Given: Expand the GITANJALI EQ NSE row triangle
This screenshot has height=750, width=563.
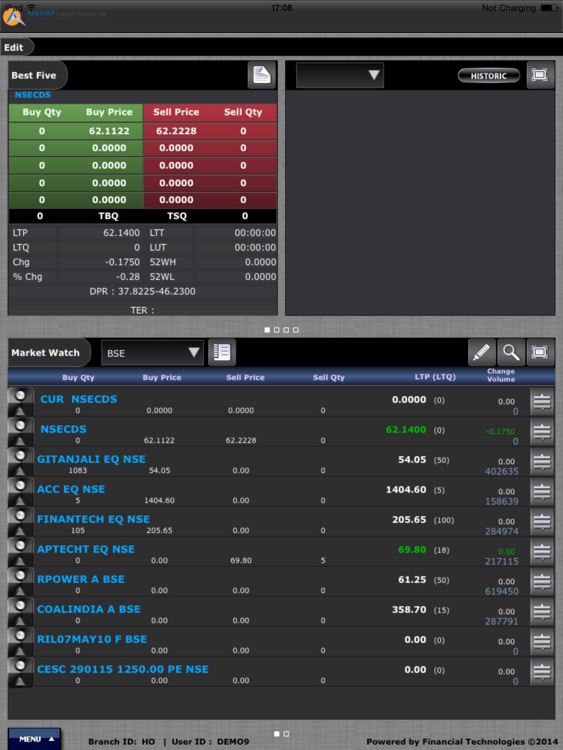Looking at the screenshot, I should coord(20,470).
